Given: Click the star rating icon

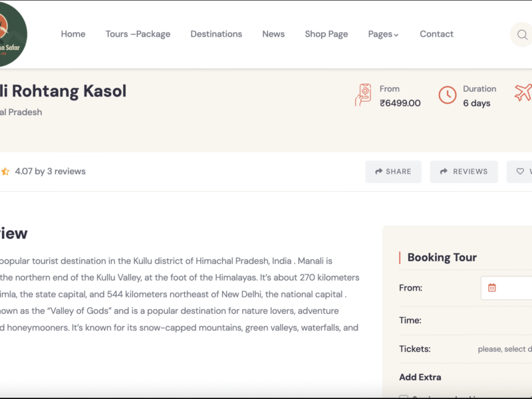Looking at the screenshot, I should point(5,172).
